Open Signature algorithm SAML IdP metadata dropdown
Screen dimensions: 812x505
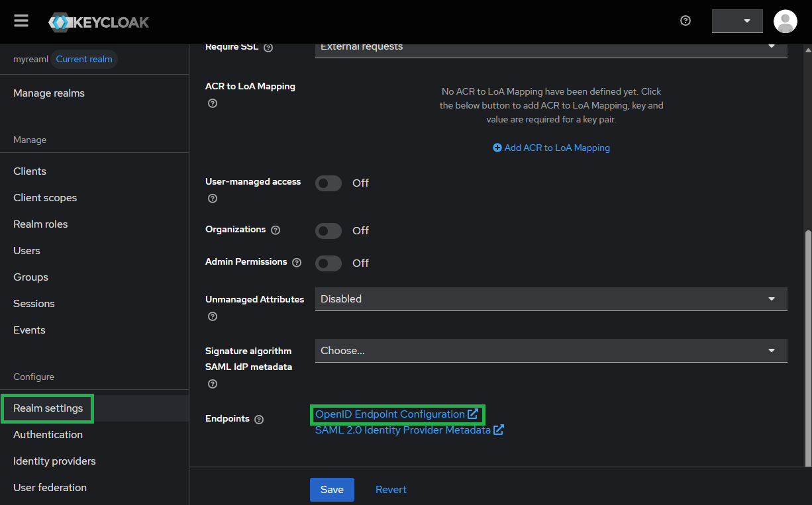point(550,351)
